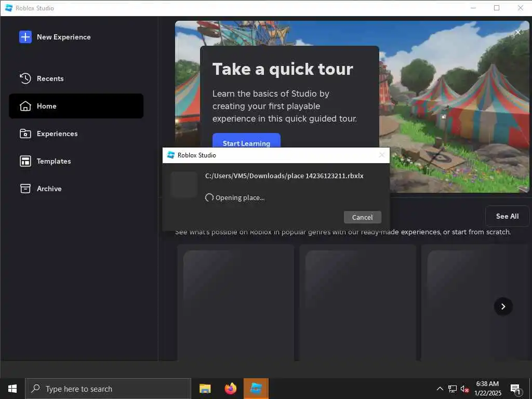Click the network tray icon
Image resolution: width=532 pixels, height=399 pixels.
coord(453,389)
